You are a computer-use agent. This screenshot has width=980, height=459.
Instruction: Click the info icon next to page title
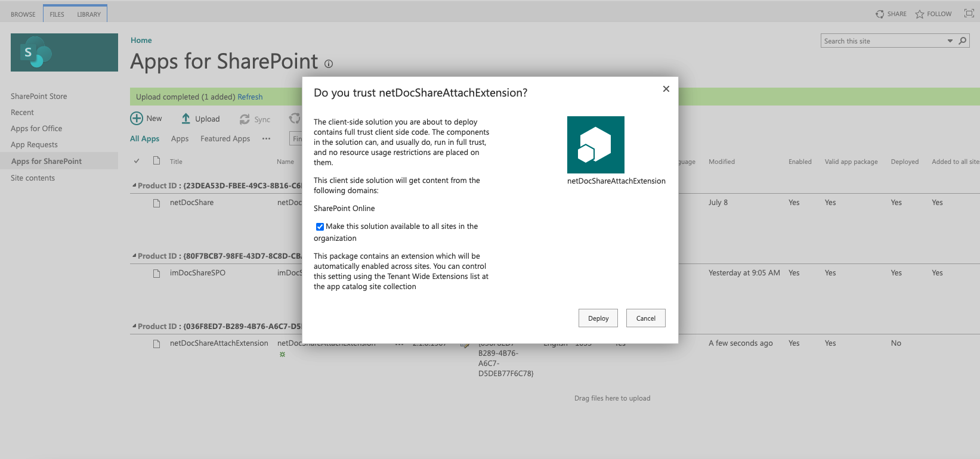(329, 64)
